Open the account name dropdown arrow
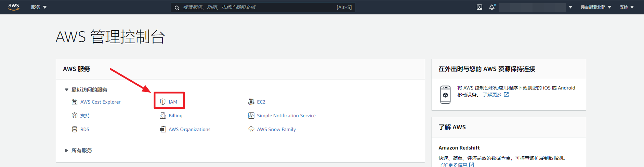Viewport: 644px width, 167px height. pos(570,7)
